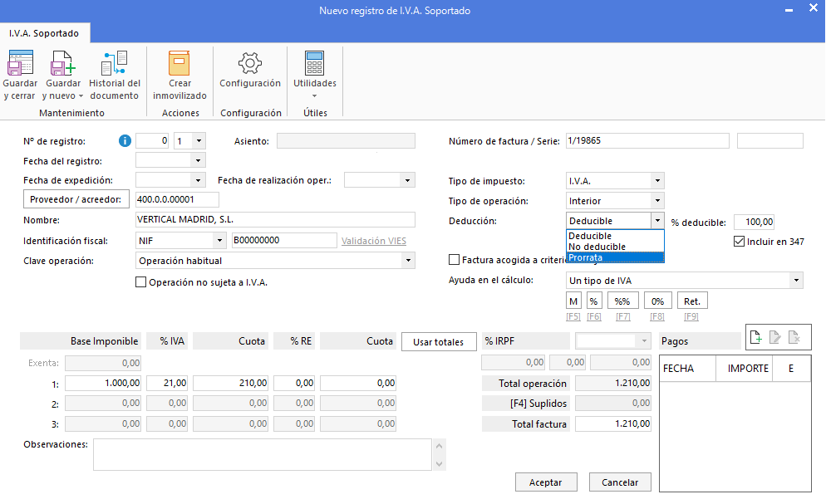Viewport: 826px width, 504px height.
Task: Click the M calculation button
Action: (x=573, y=301)
